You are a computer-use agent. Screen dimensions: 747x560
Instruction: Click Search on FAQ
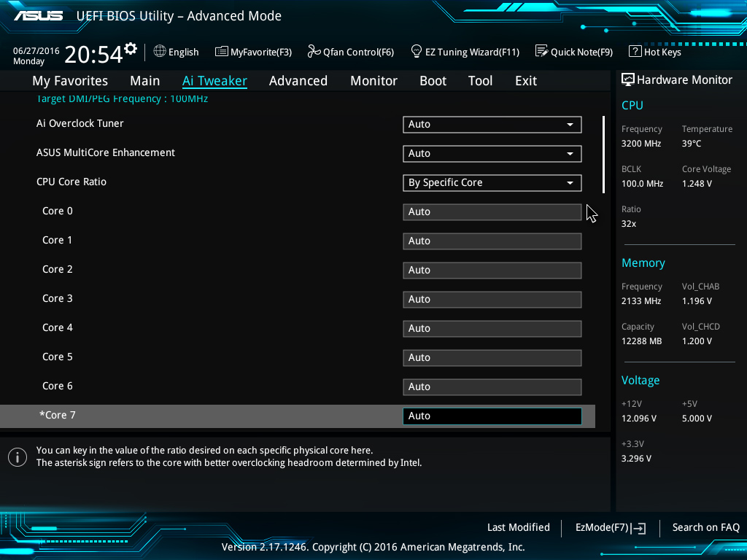(706, 527)
